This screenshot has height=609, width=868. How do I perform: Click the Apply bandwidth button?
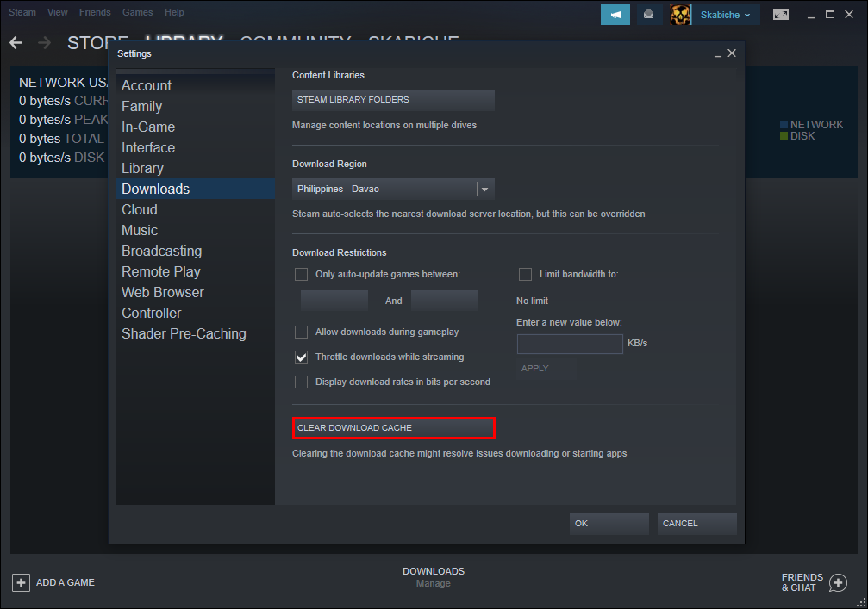pyautogui.click(x=546, y=369)
